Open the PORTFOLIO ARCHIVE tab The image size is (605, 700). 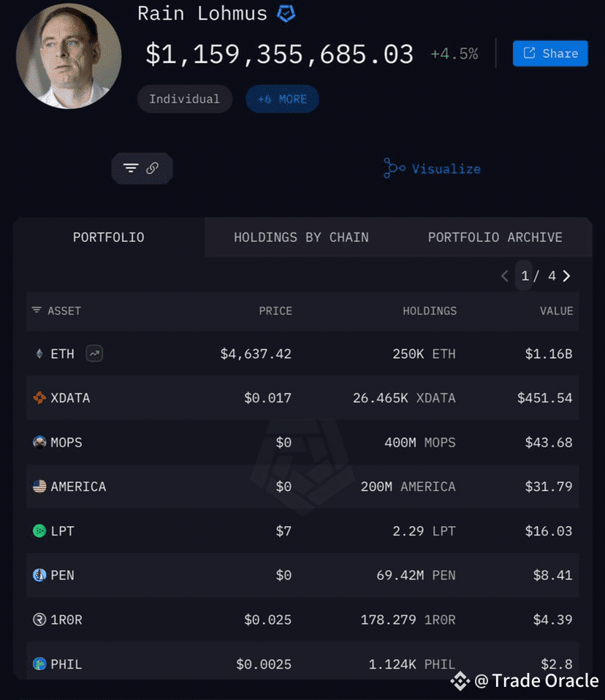pyautogui.click(x=495, y=237)
